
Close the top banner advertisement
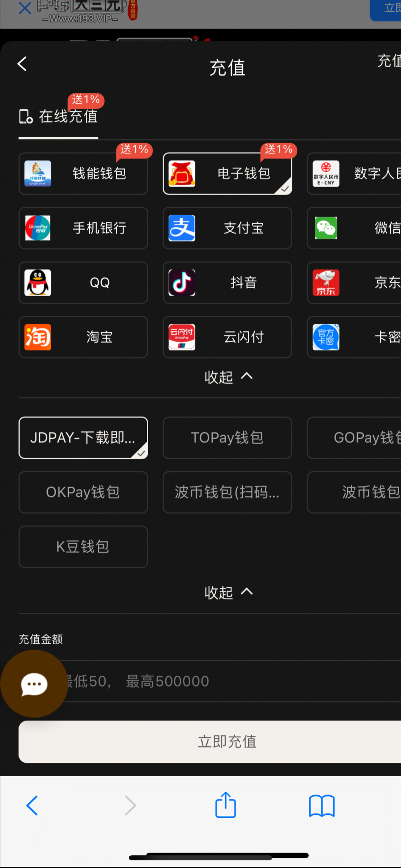[25, 8]
